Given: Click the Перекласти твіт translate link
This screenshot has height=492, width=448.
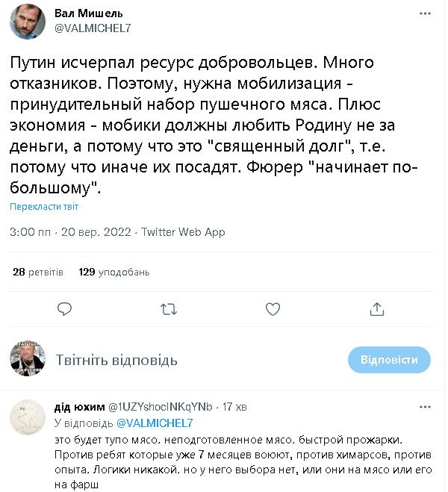Looking at the screenshot, I should click(x=44, y=207).
